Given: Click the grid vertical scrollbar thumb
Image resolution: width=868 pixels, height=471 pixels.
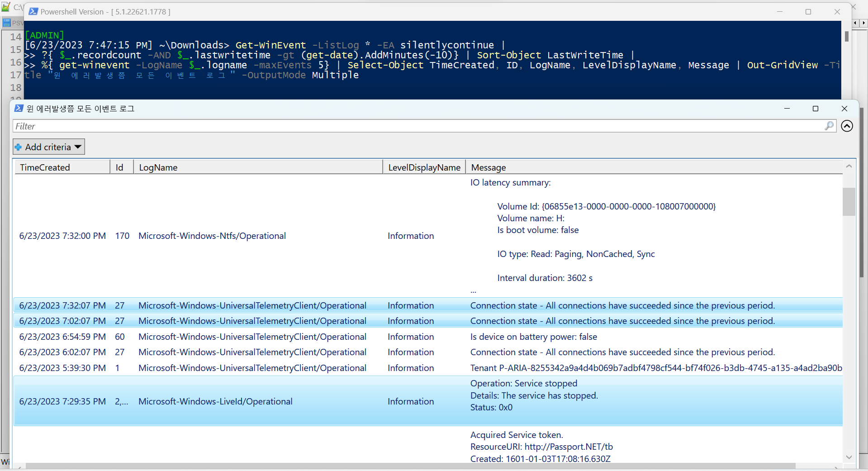Looking at the screenshot, I should click(849, 202).
